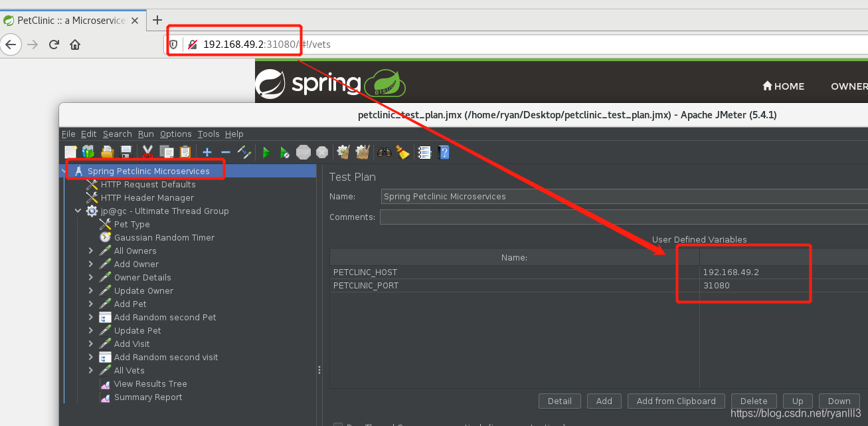The height and width of the screenshot is (426, 868).
Task: Click the browser Back arrow button
Action: [10, 45]
